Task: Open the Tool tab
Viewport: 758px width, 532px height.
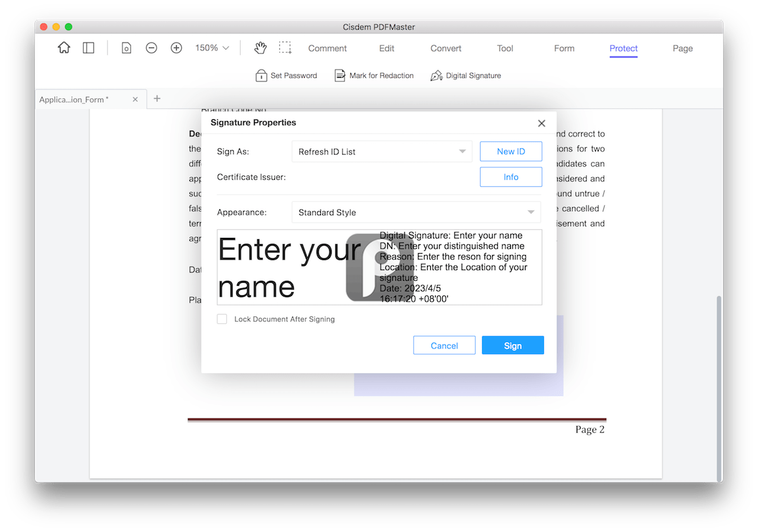Action: coord(505,49)
